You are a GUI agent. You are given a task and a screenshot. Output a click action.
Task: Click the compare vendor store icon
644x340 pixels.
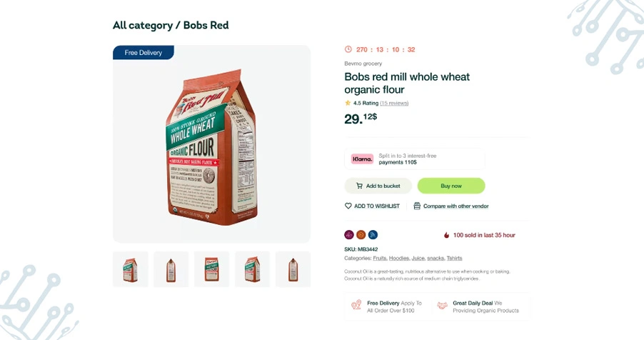pos(417,206)
